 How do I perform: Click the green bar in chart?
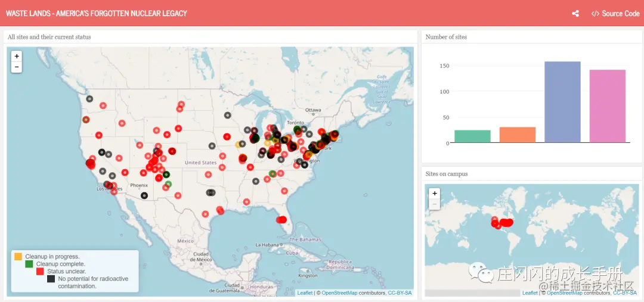(x=472, y=136)
